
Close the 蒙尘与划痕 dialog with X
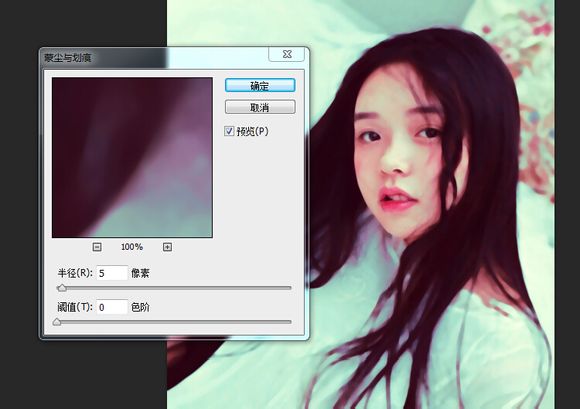(286, 54)
